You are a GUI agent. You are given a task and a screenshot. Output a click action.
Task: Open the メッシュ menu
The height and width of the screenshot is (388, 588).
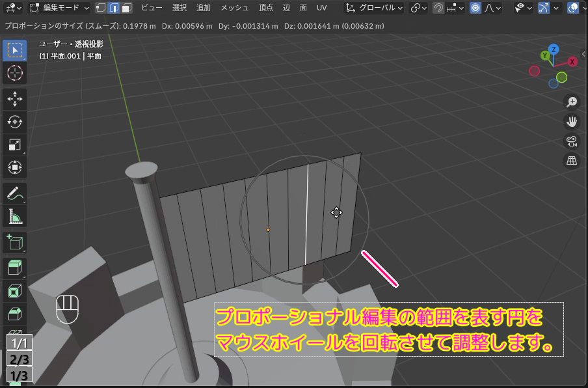(x=234, y=8)
